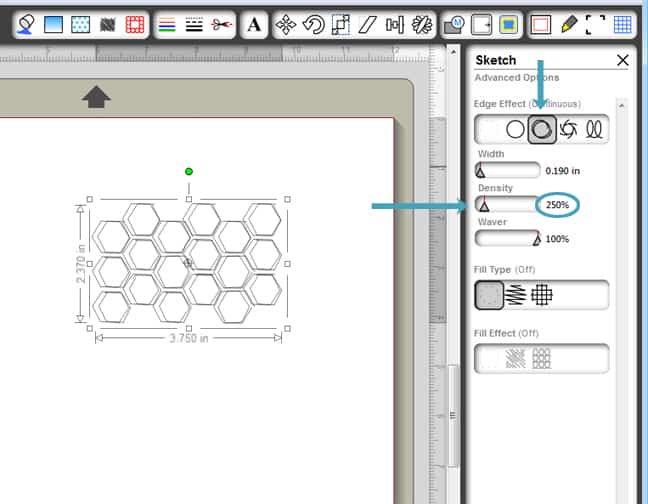Click the bottom-left selection handle of the hexagons

(90, 329)
